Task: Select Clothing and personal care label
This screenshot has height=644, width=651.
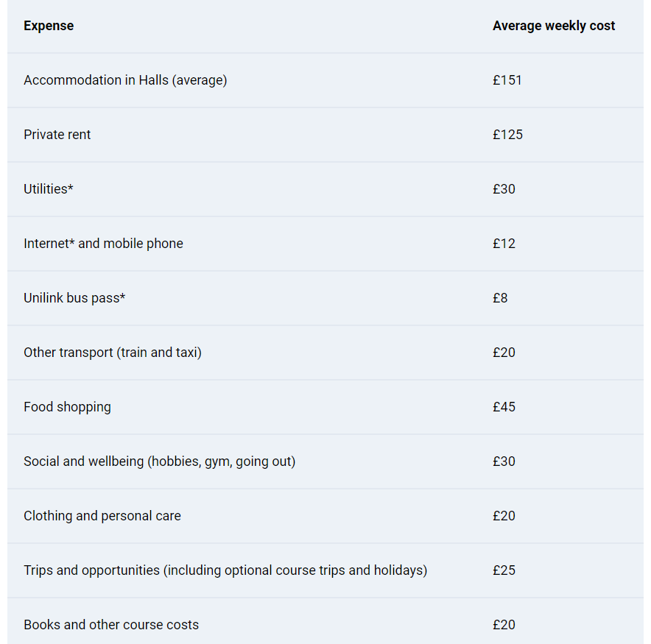Action: coord(102,516)
